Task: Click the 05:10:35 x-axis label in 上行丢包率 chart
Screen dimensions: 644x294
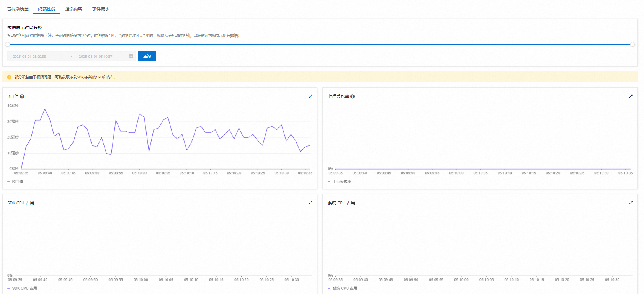Action: [x=625, y=173]
